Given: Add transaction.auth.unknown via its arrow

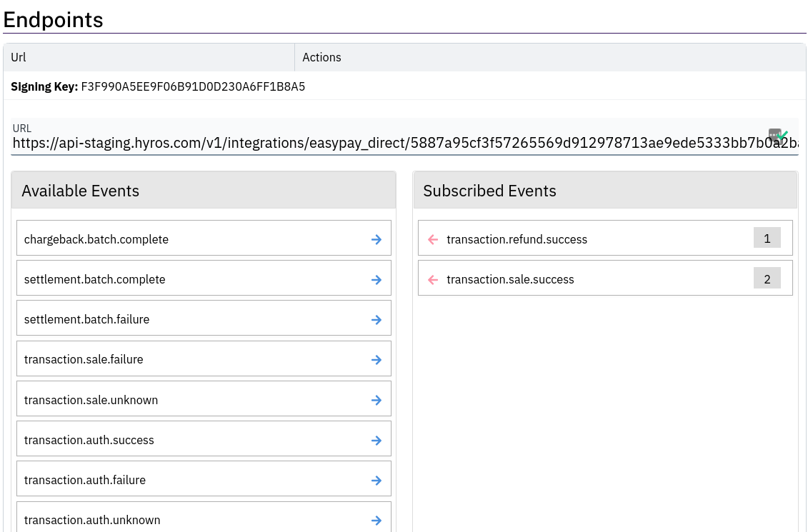Looking at the screenshot, I should point(376,521).
